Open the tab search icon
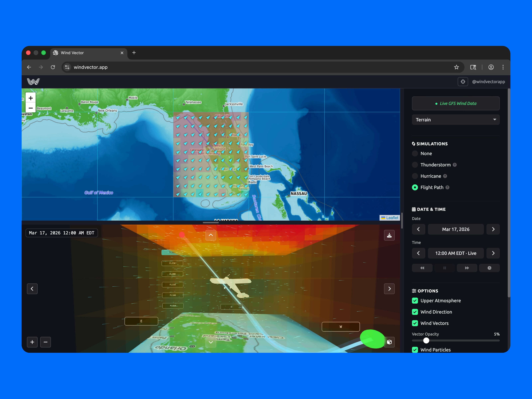Image resolution: width=532 pixels, height=399 pixels. coord(473,67)
